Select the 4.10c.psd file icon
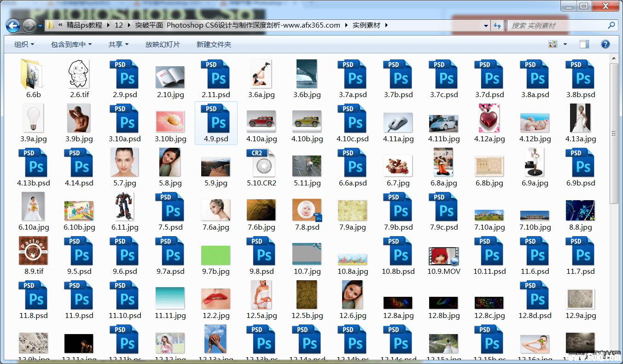This screenshot has width=623, height=364. pos(352,119)
